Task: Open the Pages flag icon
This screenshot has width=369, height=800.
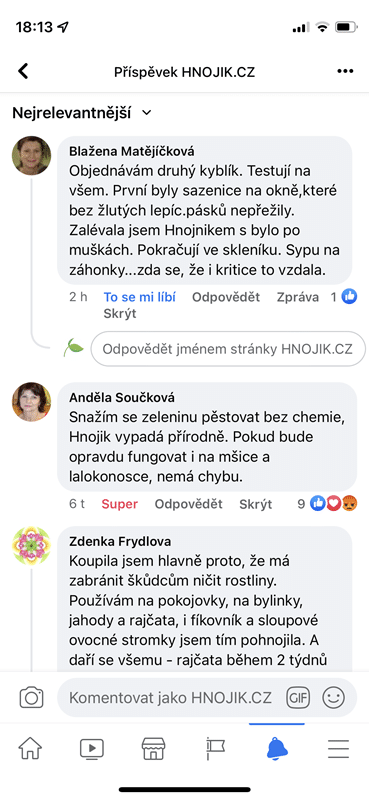Action: click(215, 748)
